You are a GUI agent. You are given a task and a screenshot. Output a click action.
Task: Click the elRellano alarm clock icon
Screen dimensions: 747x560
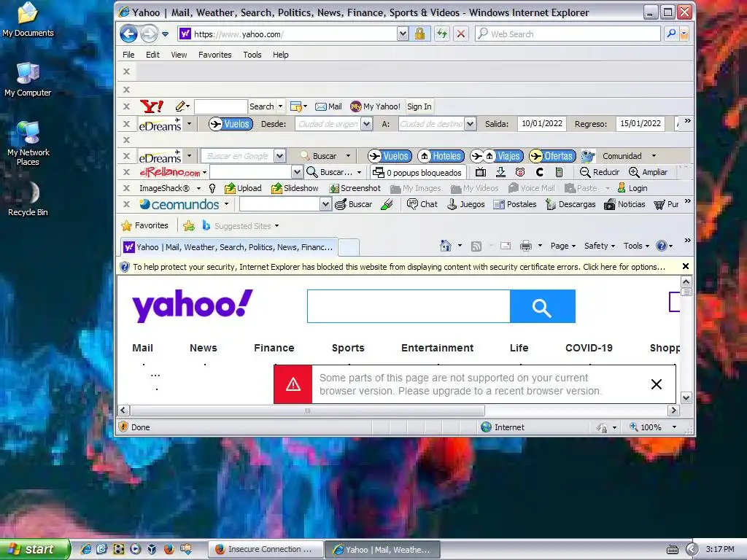519,172
